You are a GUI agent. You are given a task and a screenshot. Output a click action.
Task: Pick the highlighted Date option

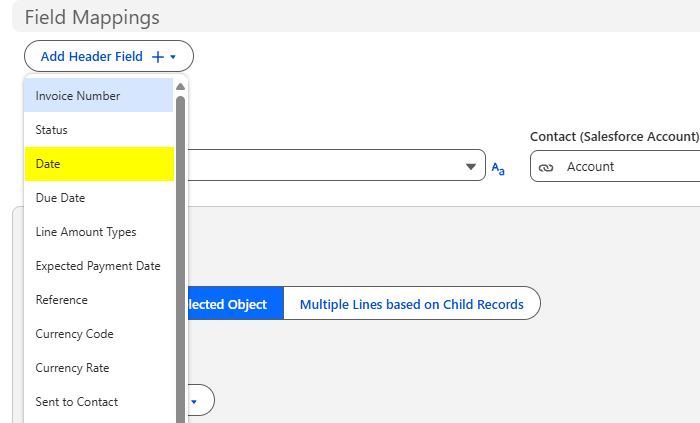point(99,164)
